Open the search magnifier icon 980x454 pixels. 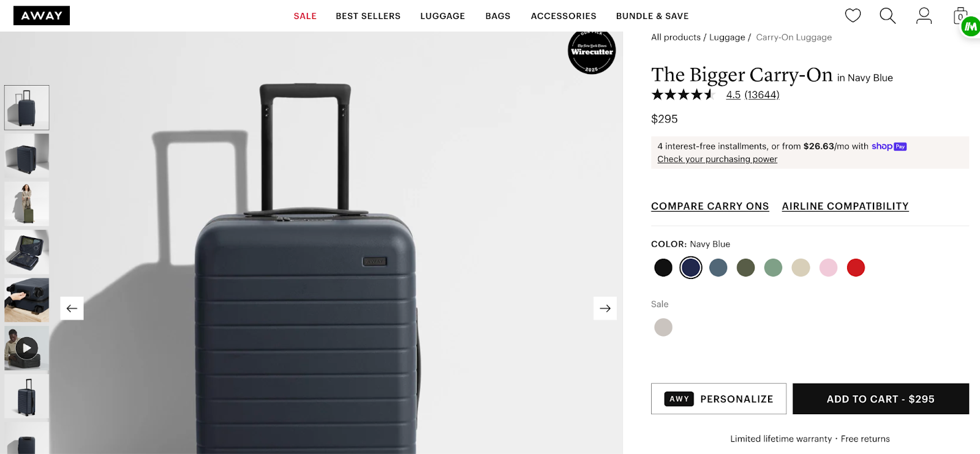(x=888, y=15)
